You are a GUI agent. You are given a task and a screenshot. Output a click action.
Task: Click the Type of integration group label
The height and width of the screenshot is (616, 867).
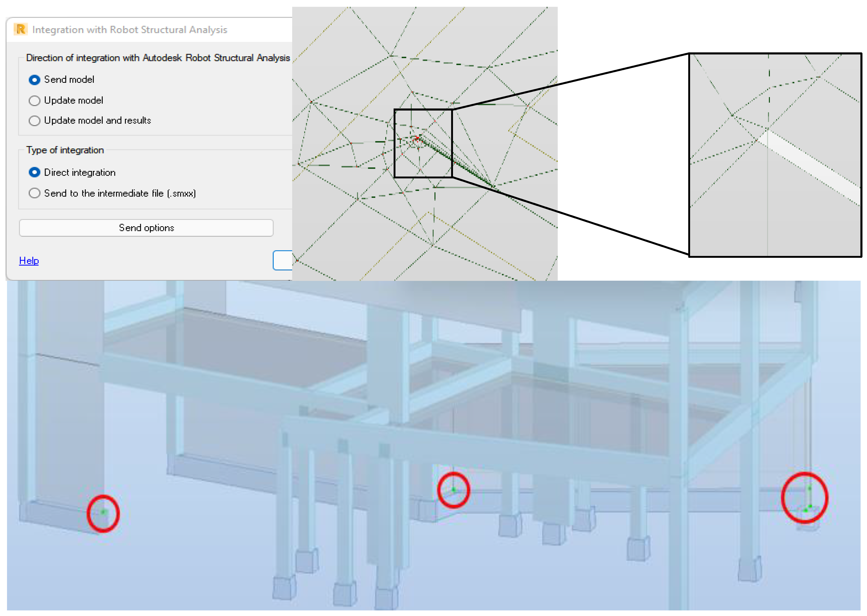(x=65, y=150)
